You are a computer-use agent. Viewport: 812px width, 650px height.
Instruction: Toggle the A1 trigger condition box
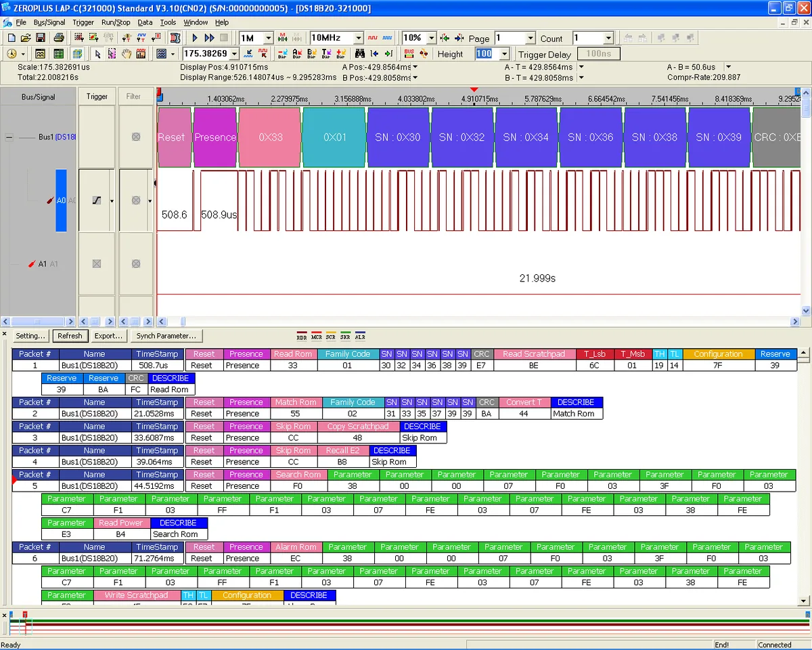point(96,263)
